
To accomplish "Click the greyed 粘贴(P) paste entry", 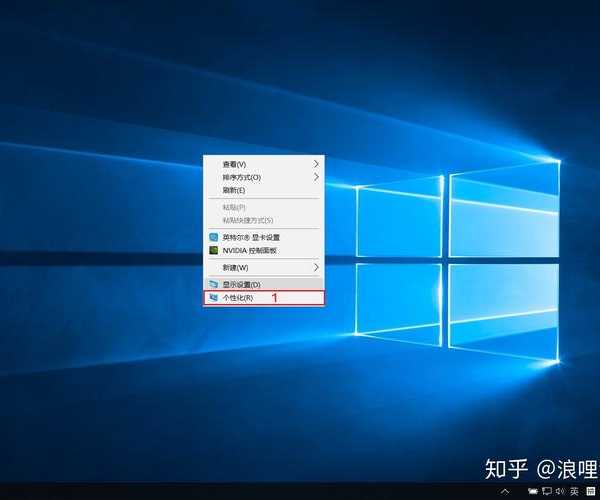I will [x=264, y=207].
